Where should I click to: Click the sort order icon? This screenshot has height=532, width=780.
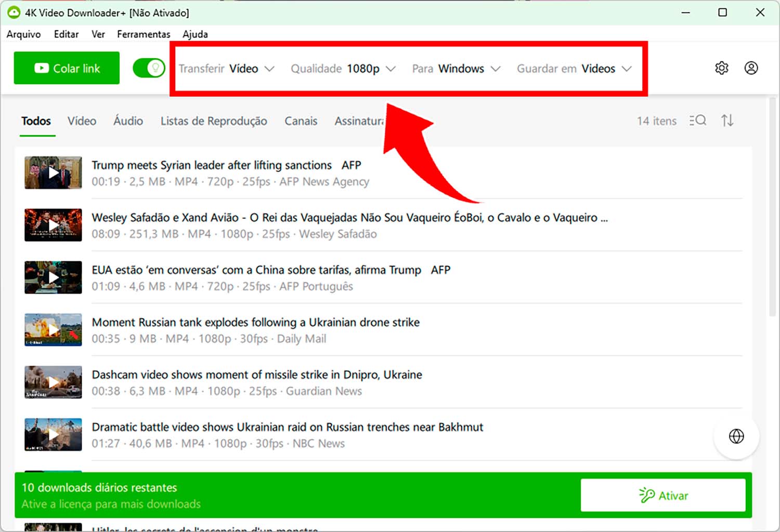727,120
